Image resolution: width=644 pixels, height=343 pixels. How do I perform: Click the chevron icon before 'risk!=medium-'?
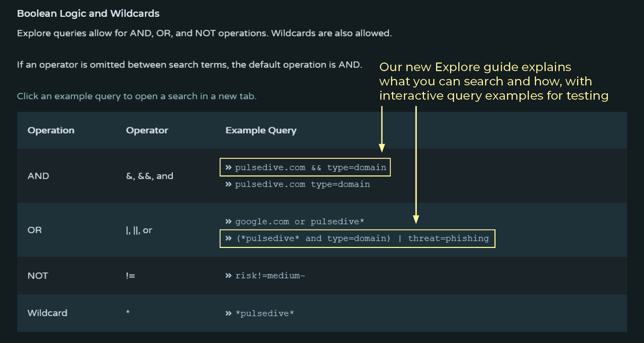228,275
